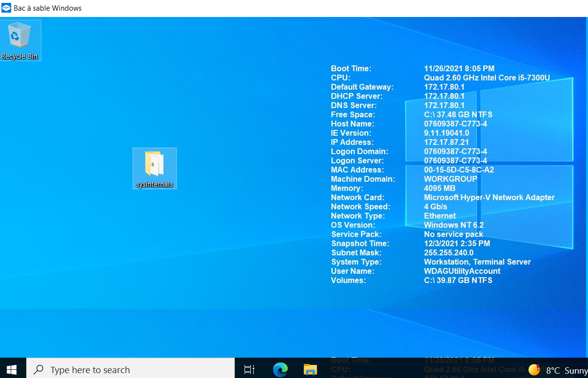
Task: Click the 'Bac à sable Windows' window title
Action: click(48, 8)
